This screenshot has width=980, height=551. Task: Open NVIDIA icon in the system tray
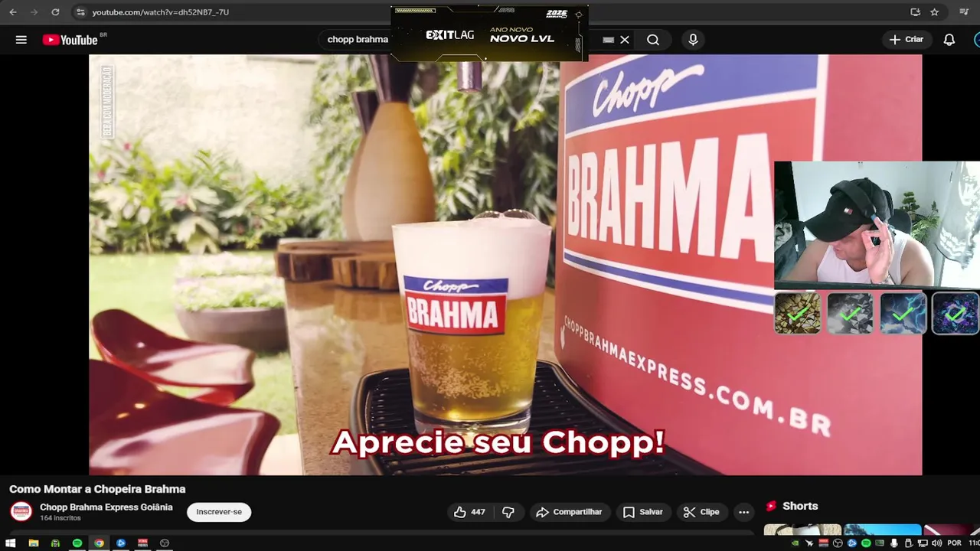point(795,543)
